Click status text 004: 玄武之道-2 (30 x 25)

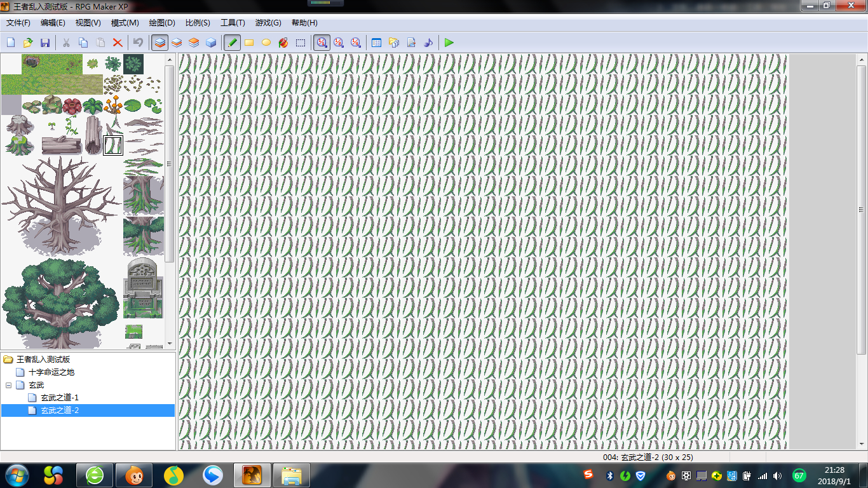(648, 457)
